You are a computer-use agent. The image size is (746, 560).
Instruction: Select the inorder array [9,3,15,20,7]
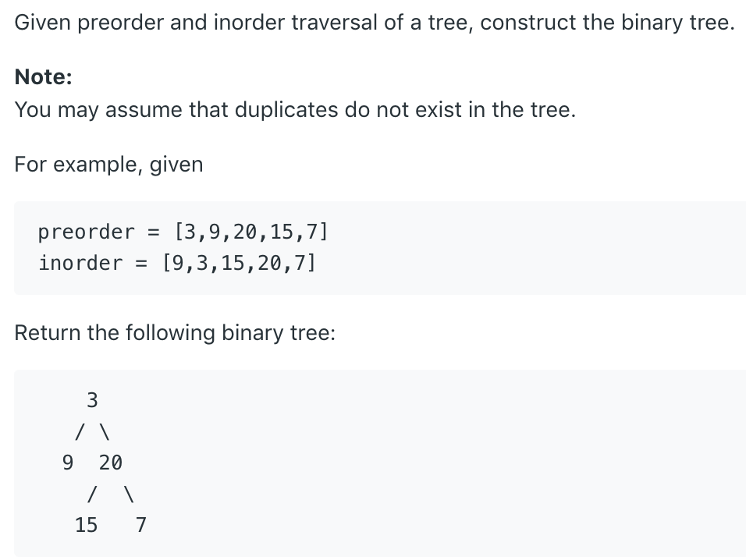pos(239,263)
